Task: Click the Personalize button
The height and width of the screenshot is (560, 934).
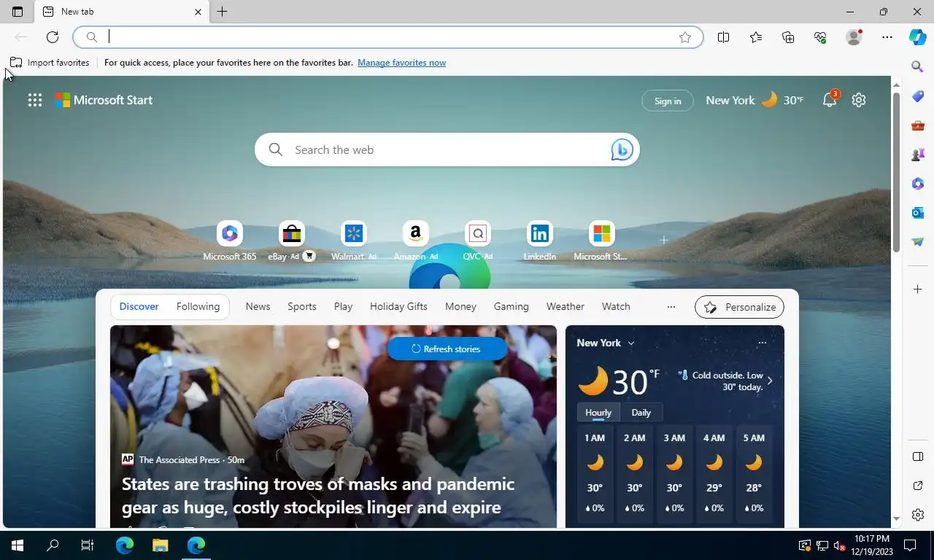Action: [739, 307]
